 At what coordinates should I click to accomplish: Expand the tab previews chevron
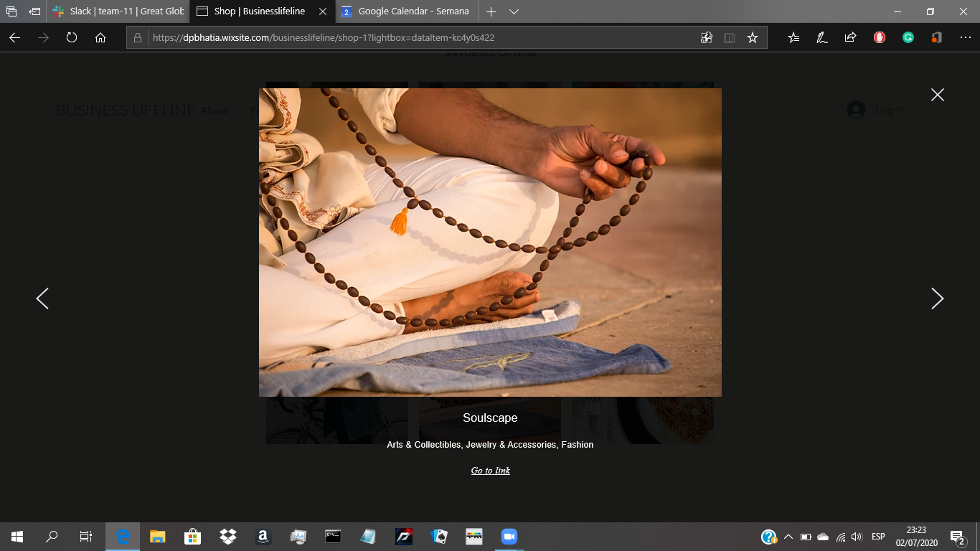514,11
